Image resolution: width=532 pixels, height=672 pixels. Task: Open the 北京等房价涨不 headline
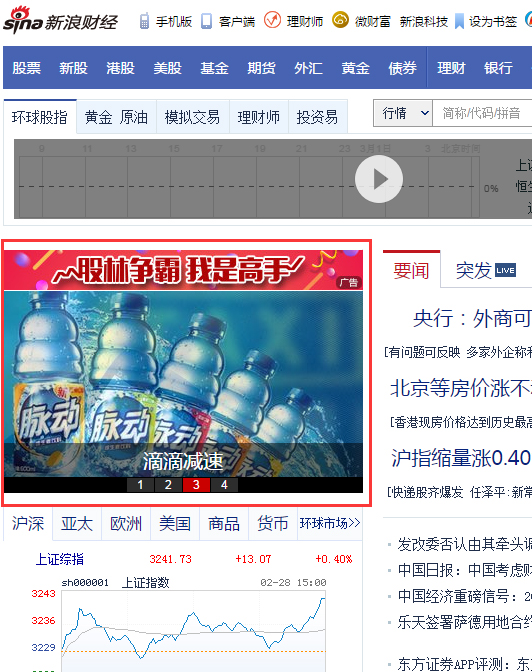pos(461,388)
